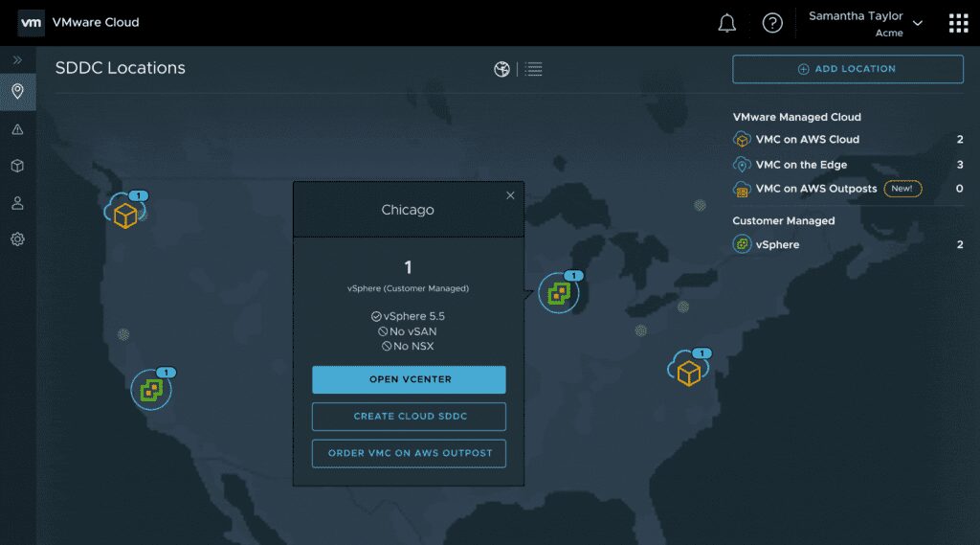Select VMC on AWS Cloud legend item

pos(807,140)
